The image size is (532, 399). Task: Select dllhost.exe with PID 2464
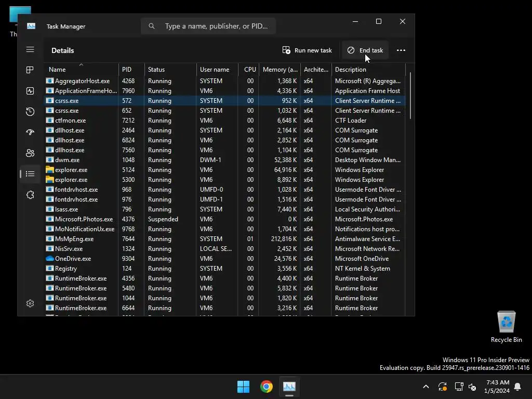(225, 130)
